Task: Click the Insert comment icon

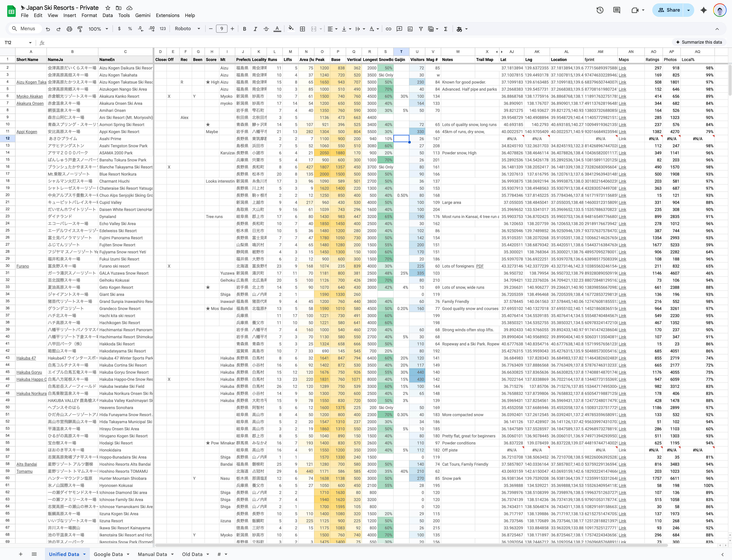Action: (x=399, y=29)
